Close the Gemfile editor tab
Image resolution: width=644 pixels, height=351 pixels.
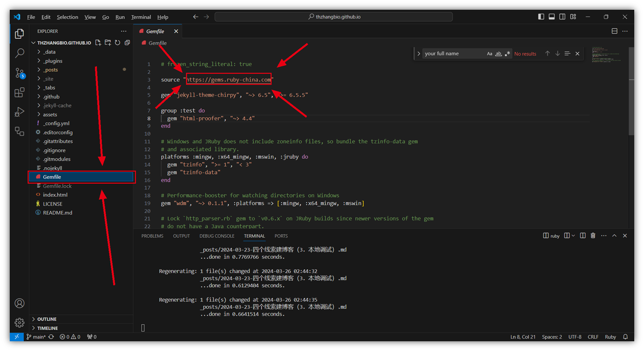click(176, 31)
